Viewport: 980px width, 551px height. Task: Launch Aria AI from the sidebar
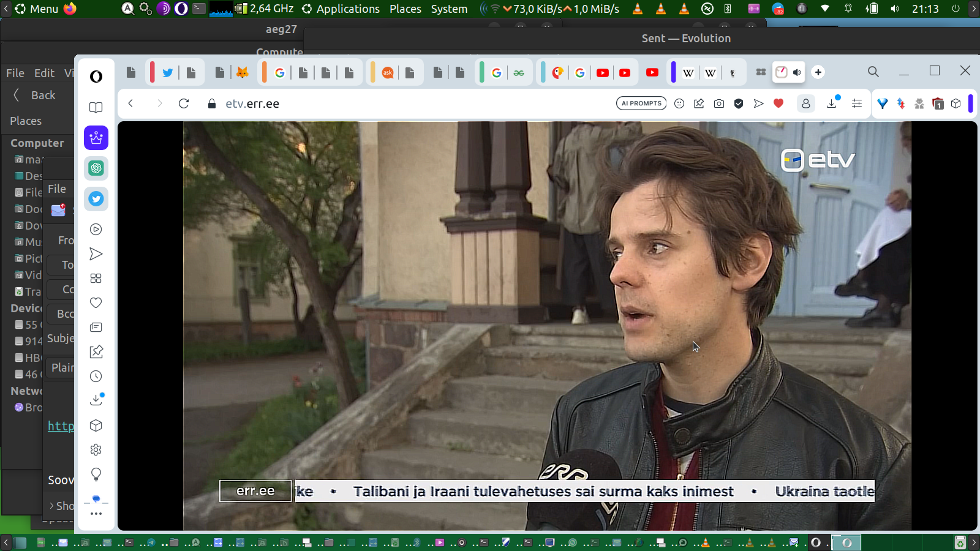point(96,138)
